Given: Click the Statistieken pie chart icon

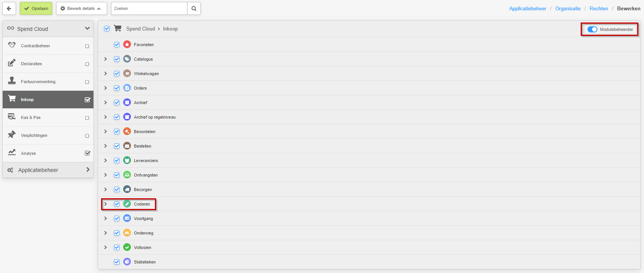Looking at the screenshot, I should (127, 262).
